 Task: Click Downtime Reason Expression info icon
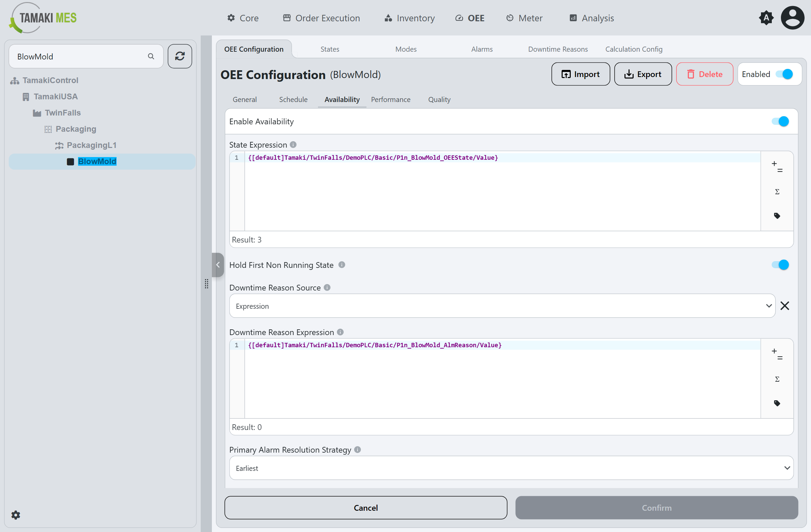coord(340,332)
